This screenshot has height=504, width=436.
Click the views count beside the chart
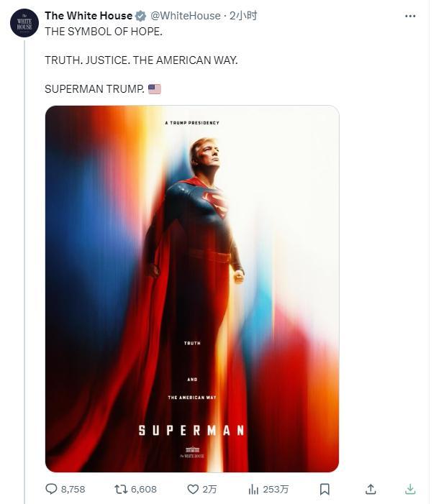click(x=276, y=489)
